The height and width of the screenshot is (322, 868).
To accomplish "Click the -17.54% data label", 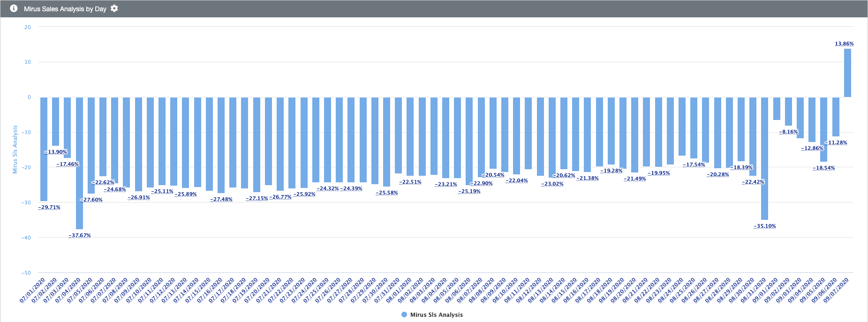I will pyautogui.click(x=694, y=165).
